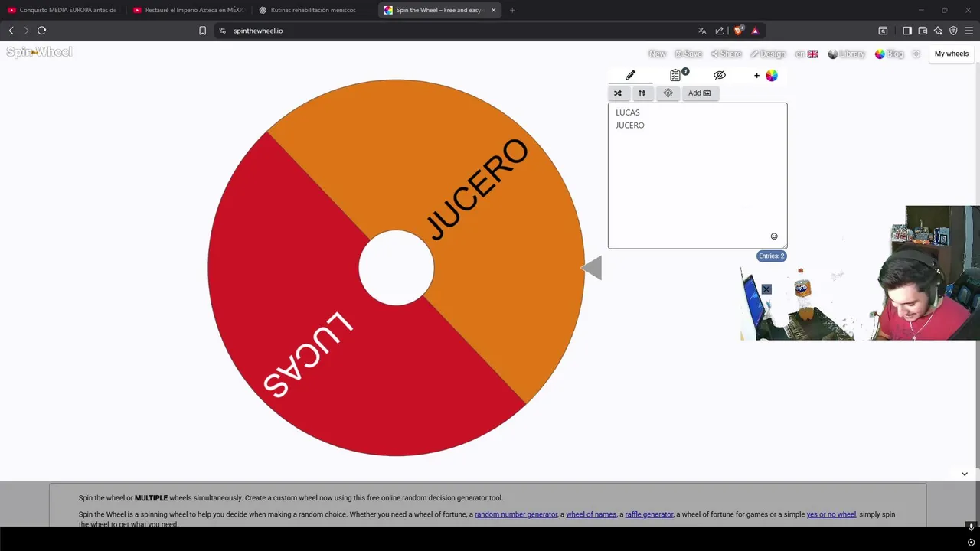This screenshot has width=980, height=551.
Task: Share the wheel
Action: pos(726,54)
